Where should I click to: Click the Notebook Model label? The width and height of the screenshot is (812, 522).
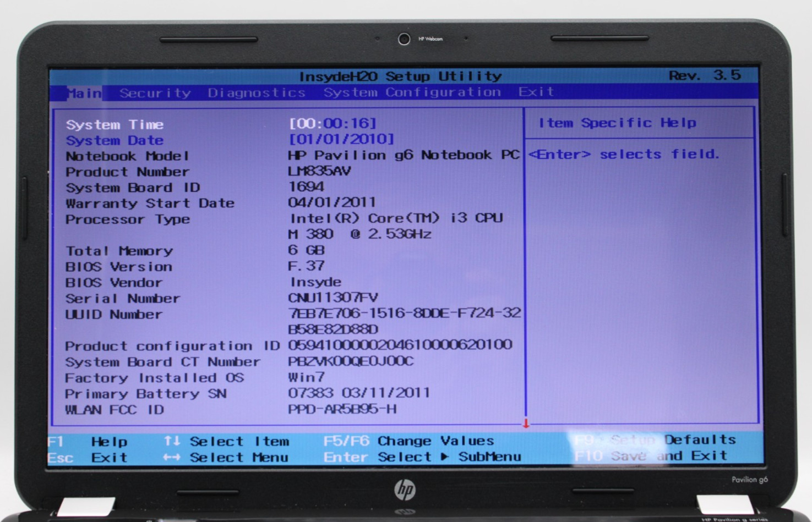click(128, 156)
